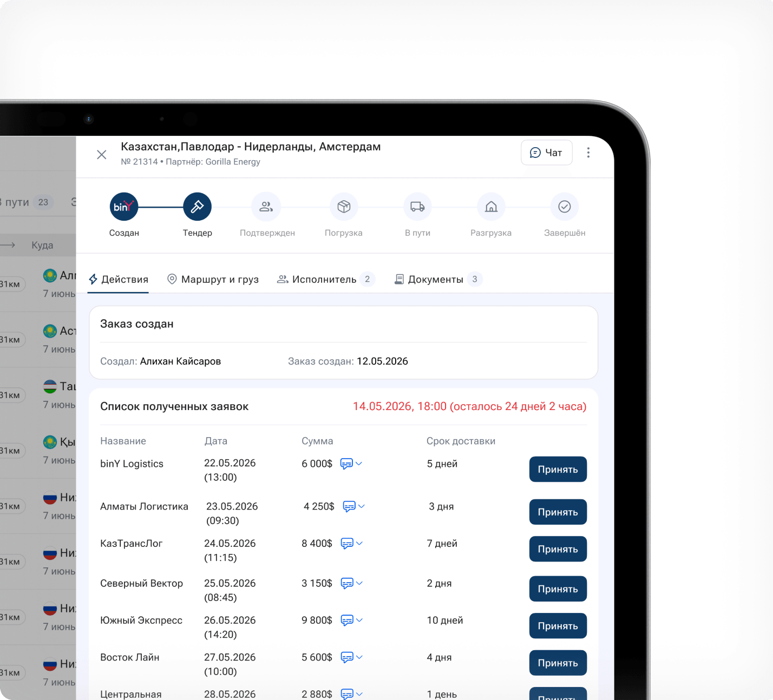Click the 23 count badge in background list
Viewport: 773px width, 700px height.
click(x=43, y=202)
